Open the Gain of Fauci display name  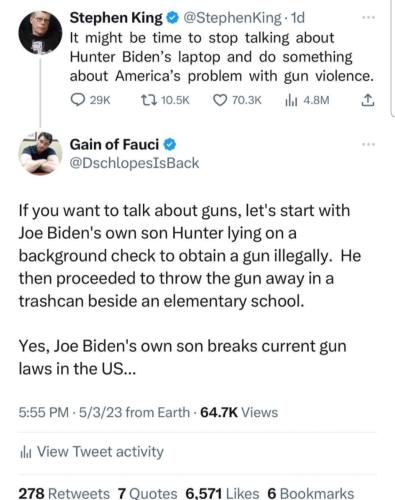(x=114, y=145)
